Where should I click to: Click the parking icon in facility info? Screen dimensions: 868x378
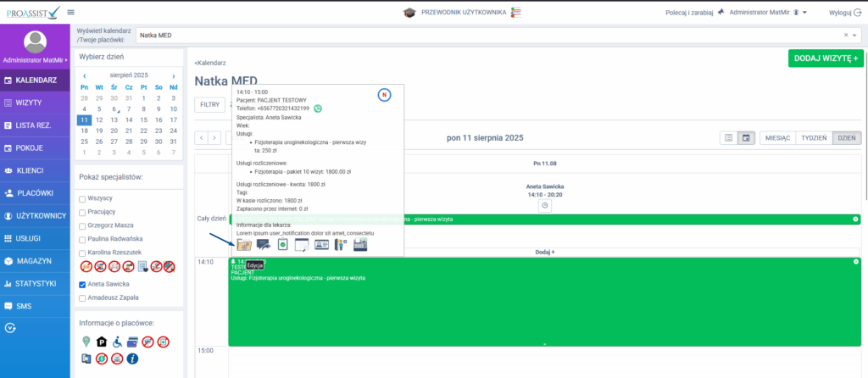coord(101,342)
